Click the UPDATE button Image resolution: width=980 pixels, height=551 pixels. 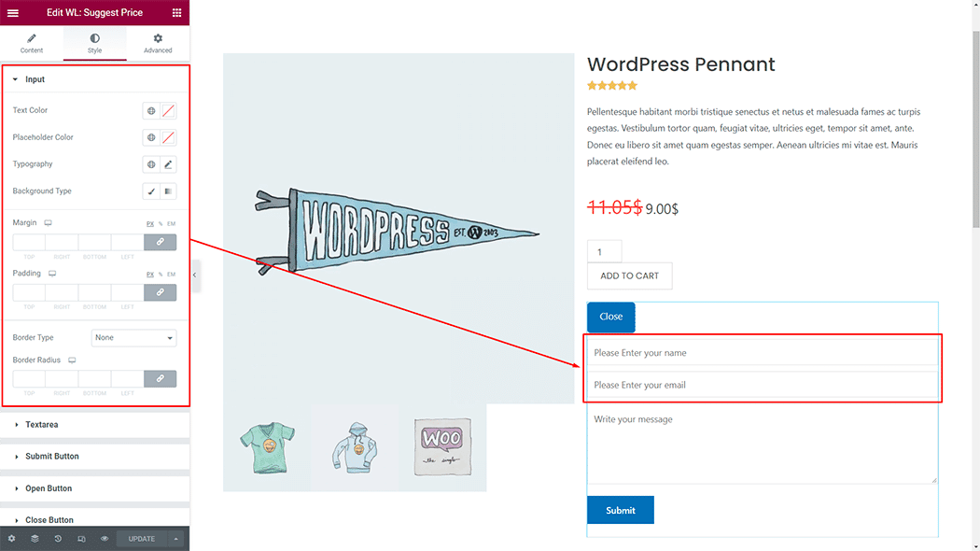click(142, 539)
